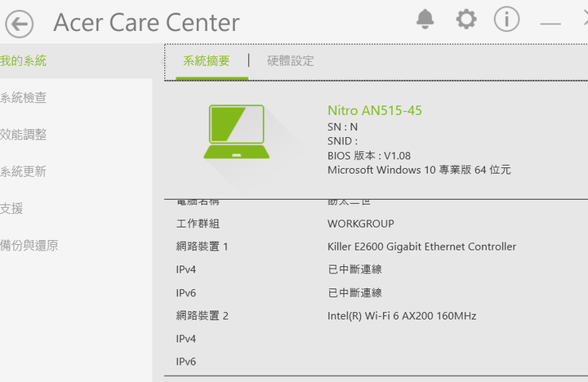Open the 支援 section

(11, 208)
